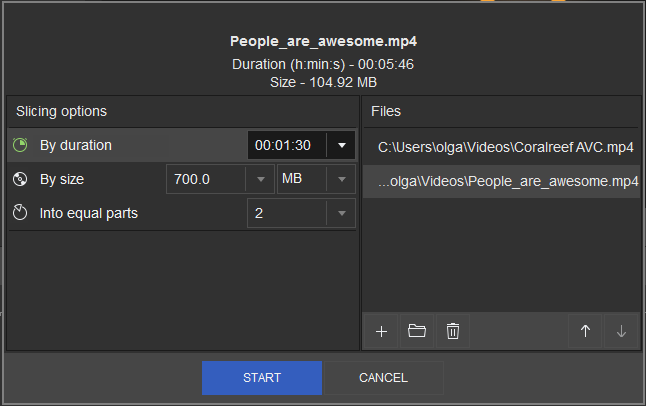Select the By size slicing option
Screen dimensions: 646x406
[x=62, y=180]
